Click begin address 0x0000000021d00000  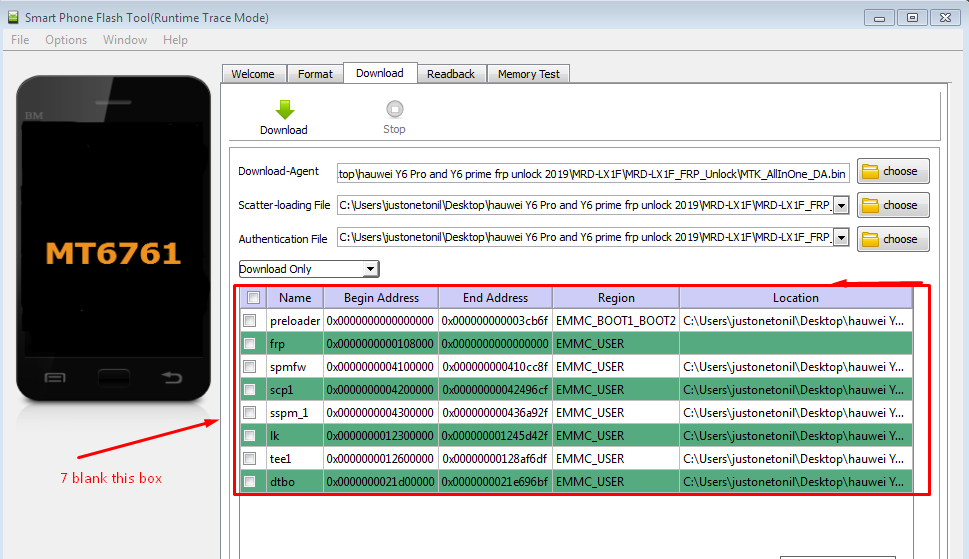tap(381, 482)
